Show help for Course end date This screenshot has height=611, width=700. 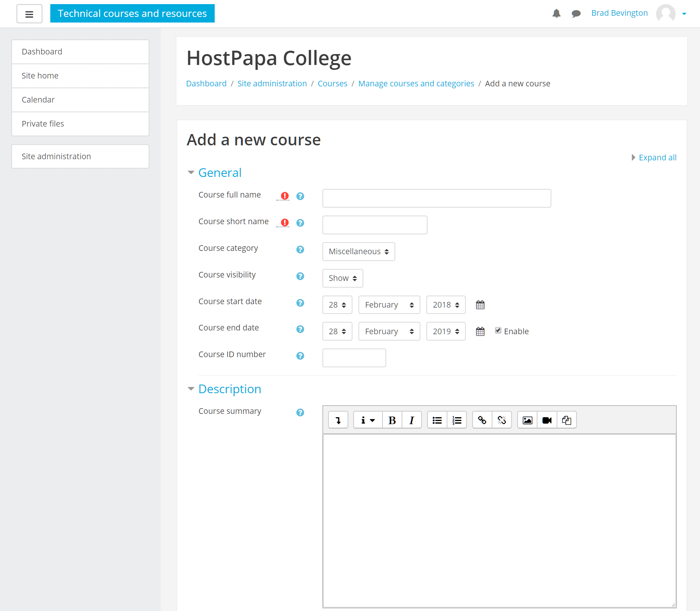[300, 329]
